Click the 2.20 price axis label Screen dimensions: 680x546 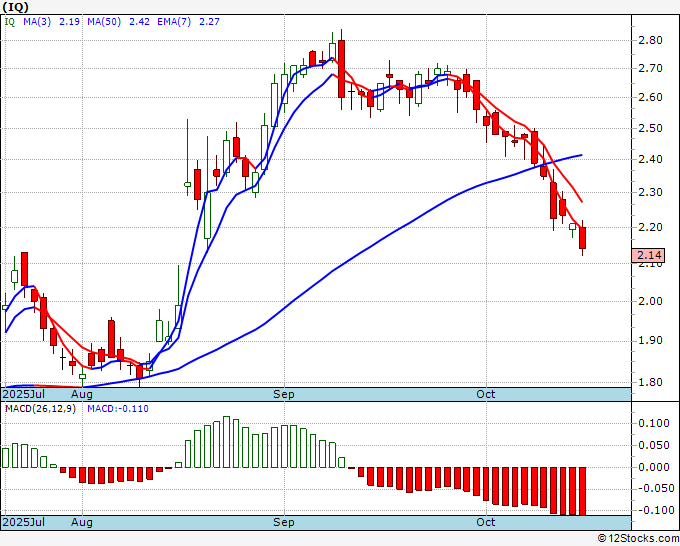click(650, 227)
